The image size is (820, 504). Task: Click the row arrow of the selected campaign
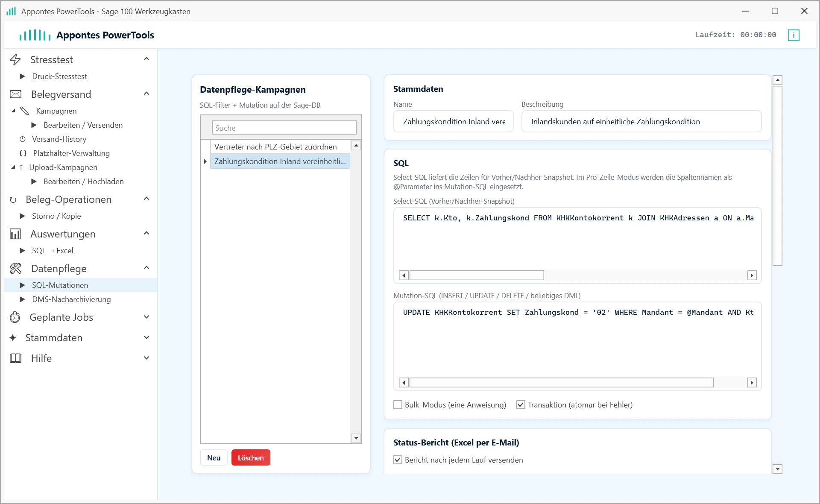click(x=205, y=161)
